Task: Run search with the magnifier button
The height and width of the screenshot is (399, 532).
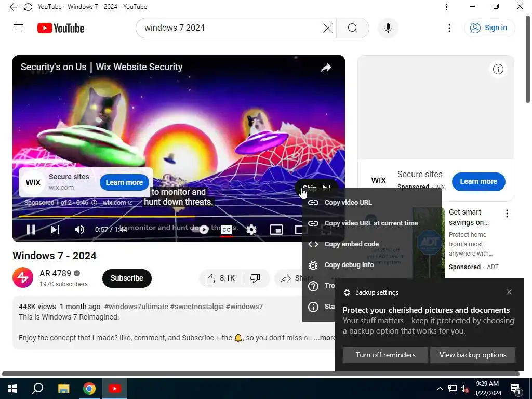Action: coord(353,28)
